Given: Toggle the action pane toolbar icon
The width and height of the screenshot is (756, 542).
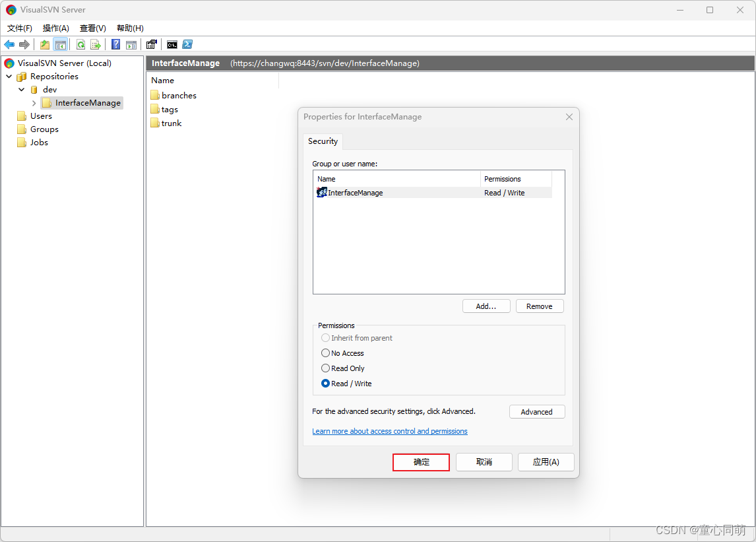Looking at the screenshot, I should (131, 45).
